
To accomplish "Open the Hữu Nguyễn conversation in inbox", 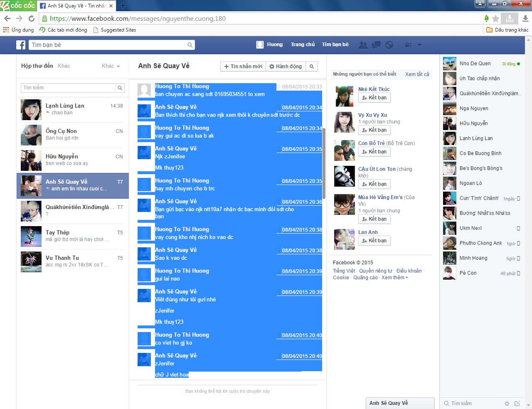I will (73, 160).
